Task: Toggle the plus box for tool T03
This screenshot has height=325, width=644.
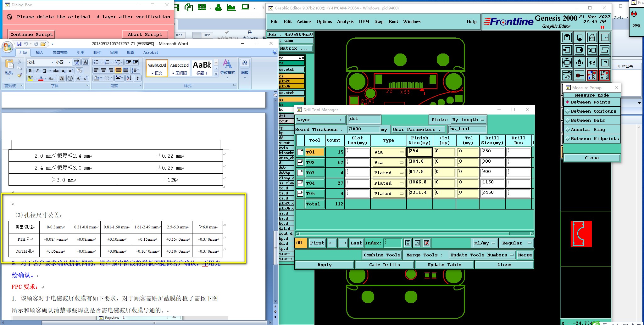Action: [300, 173]
